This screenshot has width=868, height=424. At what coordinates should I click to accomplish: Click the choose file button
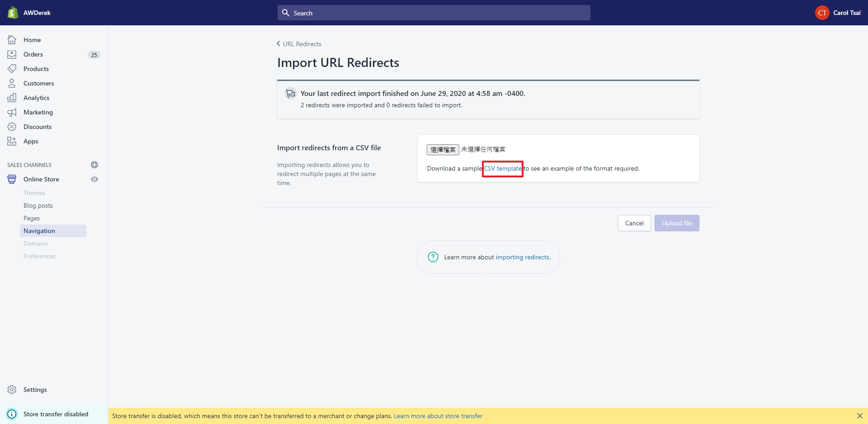(x=443, y=149)
